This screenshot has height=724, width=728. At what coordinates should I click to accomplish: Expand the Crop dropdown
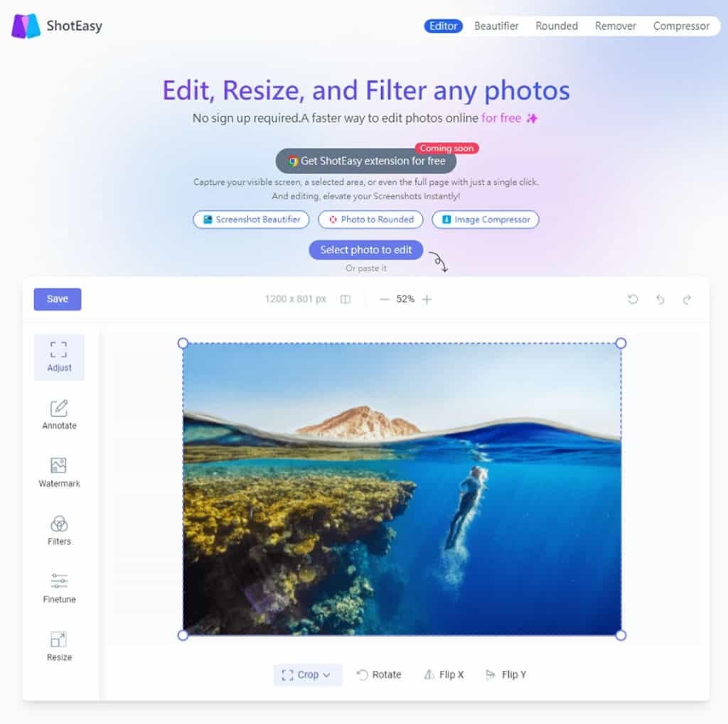pos(308,674)
